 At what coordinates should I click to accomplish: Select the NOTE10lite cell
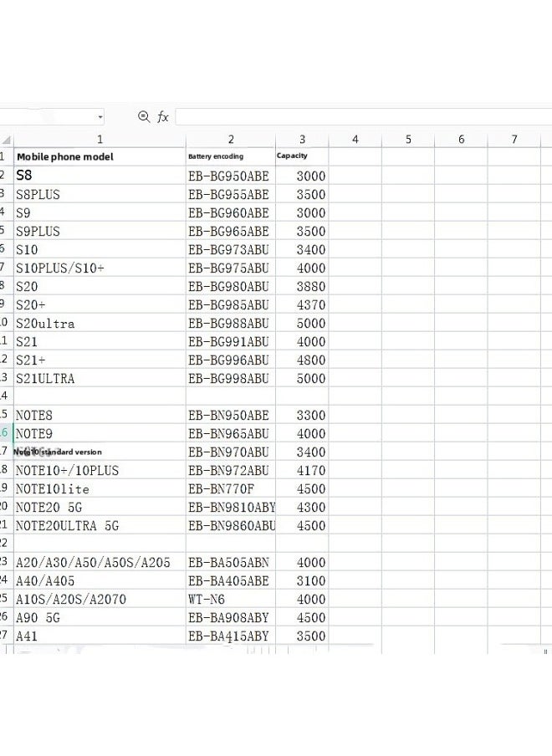[x=100, y=488]
